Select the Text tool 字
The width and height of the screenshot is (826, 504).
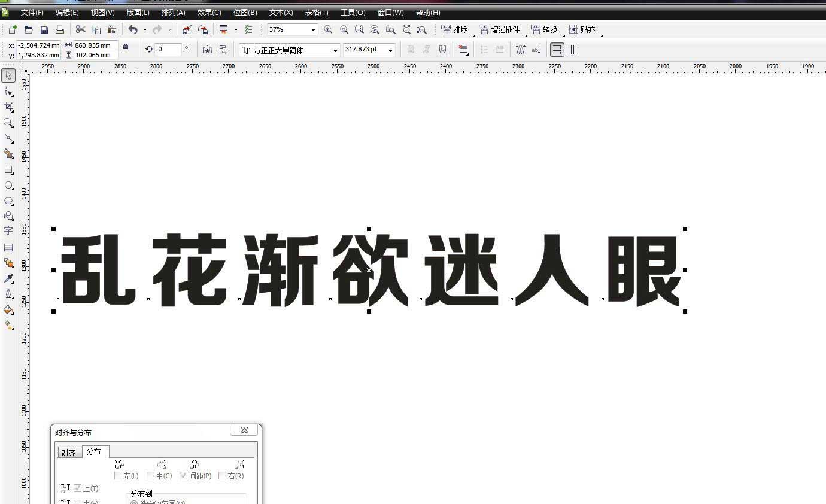(8, 232)
